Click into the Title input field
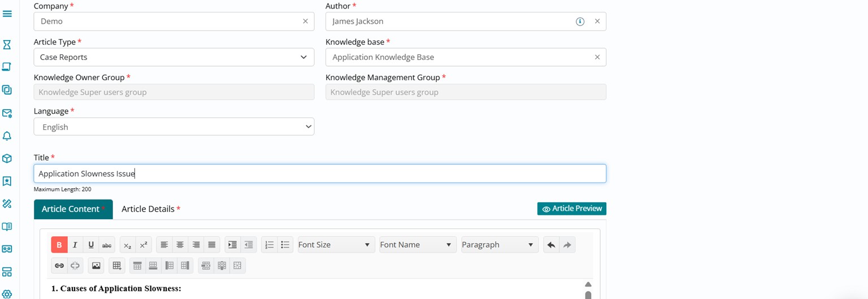 click(320, 174)
